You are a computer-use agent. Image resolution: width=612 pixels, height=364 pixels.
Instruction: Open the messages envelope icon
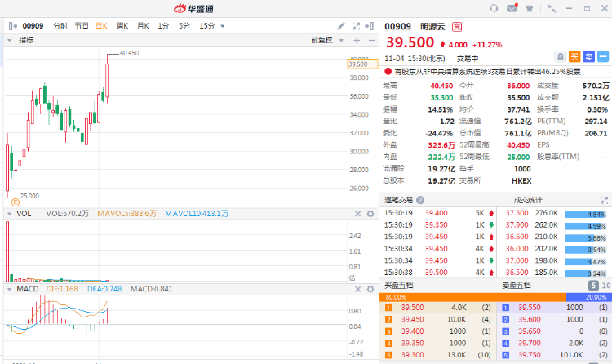[512, 8]
